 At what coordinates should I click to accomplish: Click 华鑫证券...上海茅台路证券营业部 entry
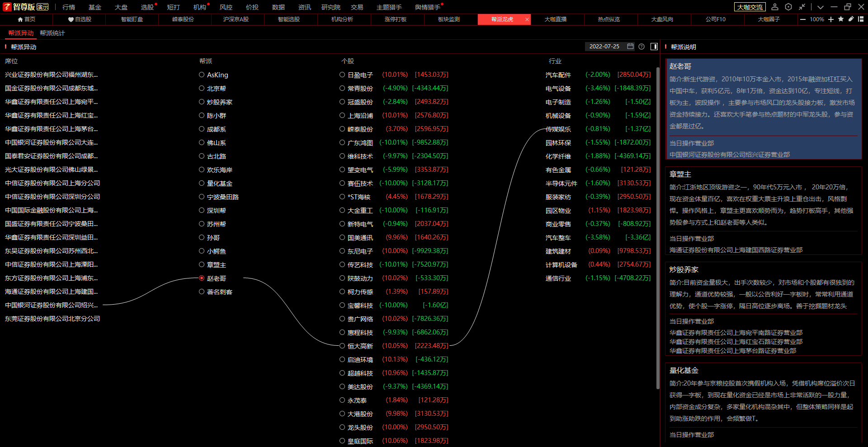click(x=733, y=351)
